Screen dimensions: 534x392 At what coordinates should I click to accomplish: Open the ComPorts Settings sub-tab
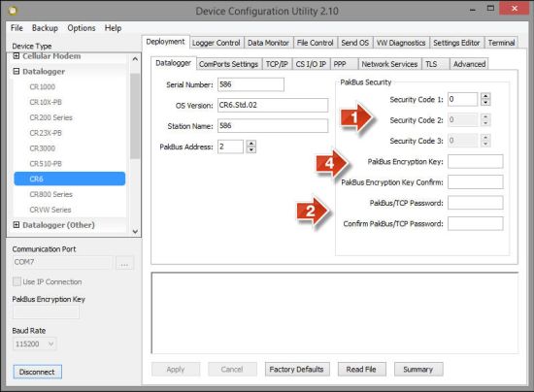tap(228, 64)
